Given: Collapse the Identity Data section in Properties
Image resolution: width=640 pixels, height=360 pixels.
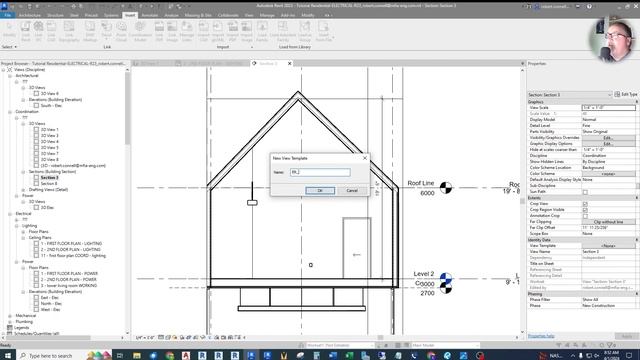Looking at the screenshot, I should (x=636, y=240).
